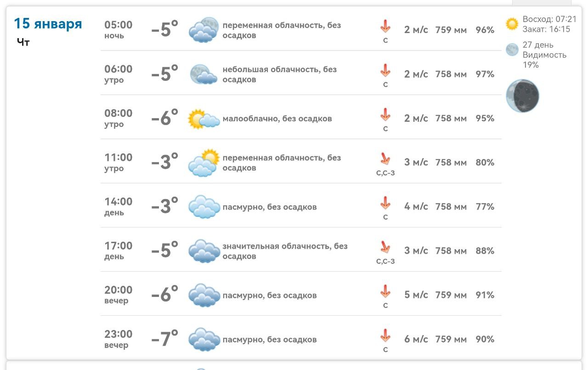Click the 15 января date heading
588x370 pixels.
pos(48,23)
